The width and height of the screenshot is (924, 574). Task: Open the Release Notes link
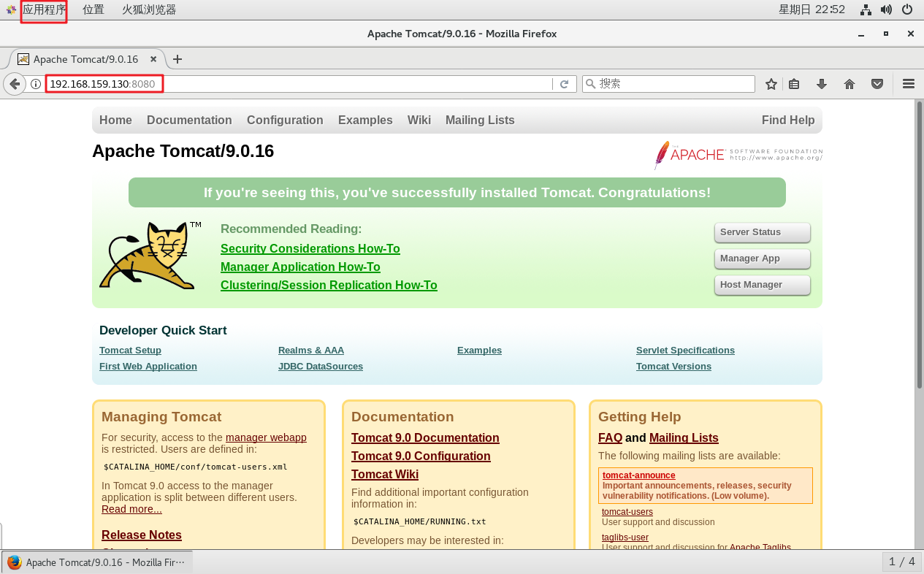pos(142,535)
